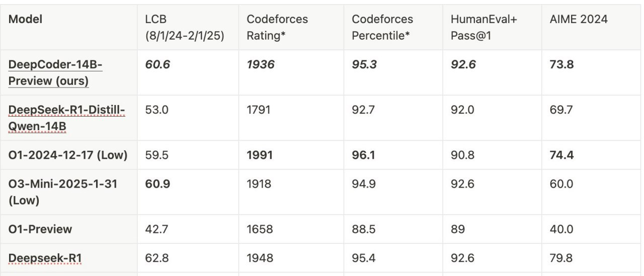Click the O3-Mini-2025-1-31 (Low) row label
644x276 pixels.
click(x=62, y=192)
